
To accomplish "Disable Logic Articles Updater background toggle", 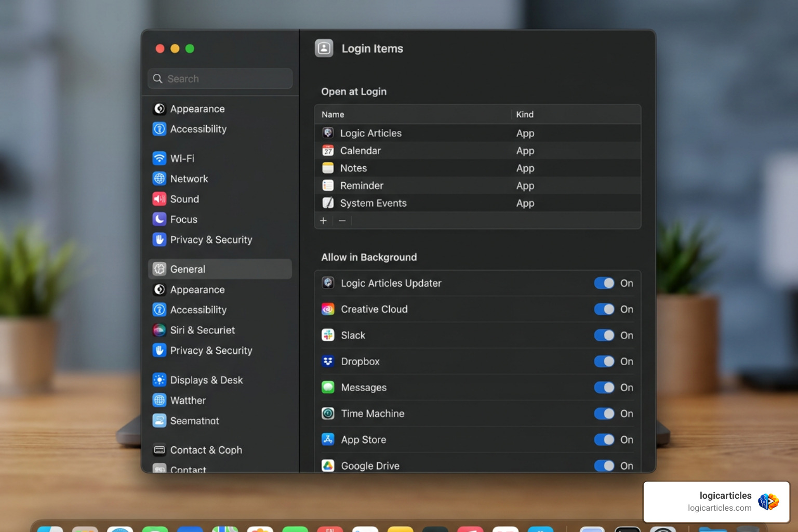I will tap(604, 283).
